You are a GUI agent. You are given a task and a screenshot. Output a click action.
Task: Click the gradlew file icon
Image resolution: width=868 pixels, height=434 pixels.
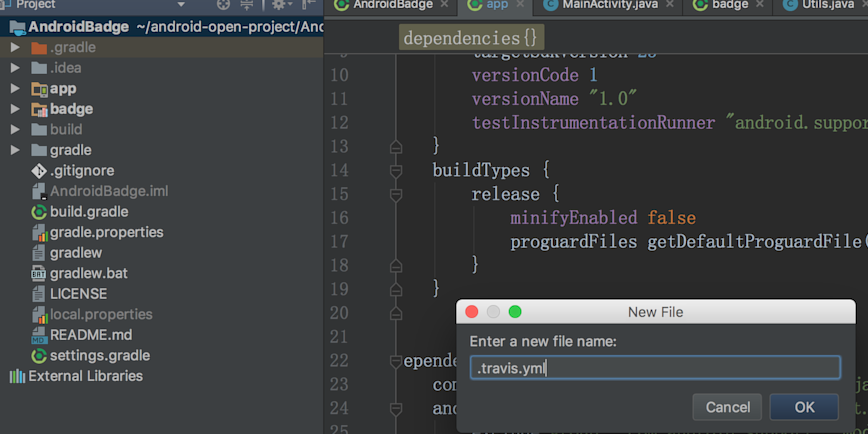38,253
